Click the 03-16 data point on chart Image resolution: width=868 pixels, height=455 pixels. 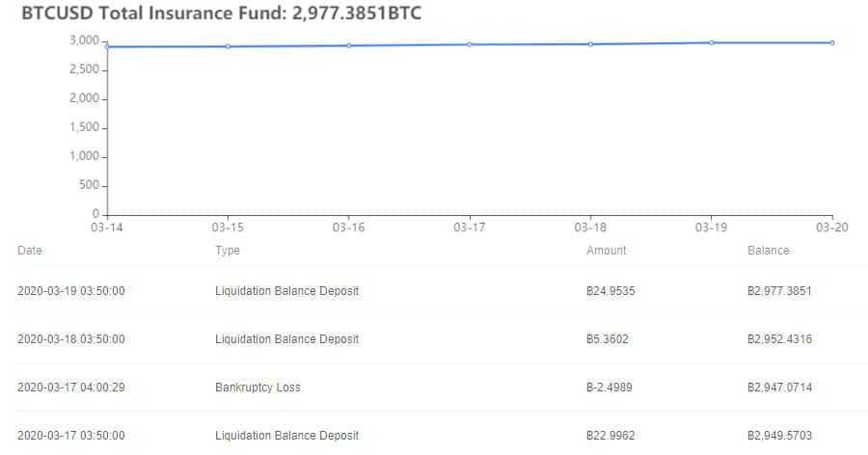pyautogui.click(x=348, y=45)
